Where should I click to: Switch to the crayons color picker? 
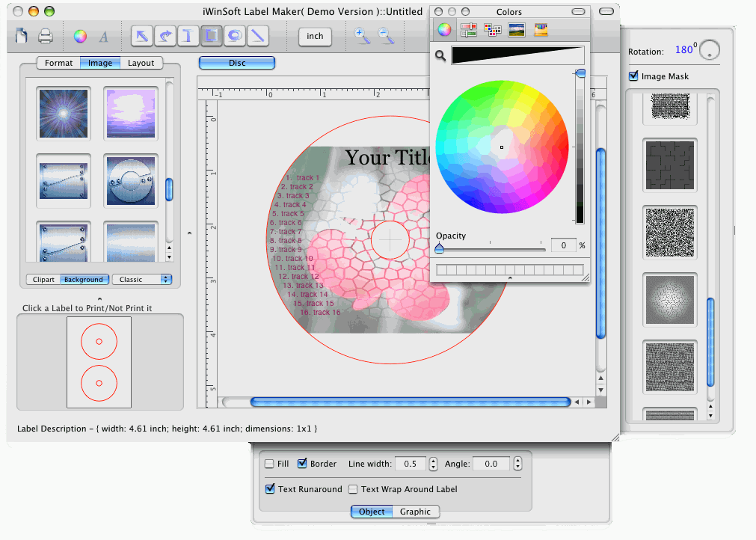[x=541, y=30]
